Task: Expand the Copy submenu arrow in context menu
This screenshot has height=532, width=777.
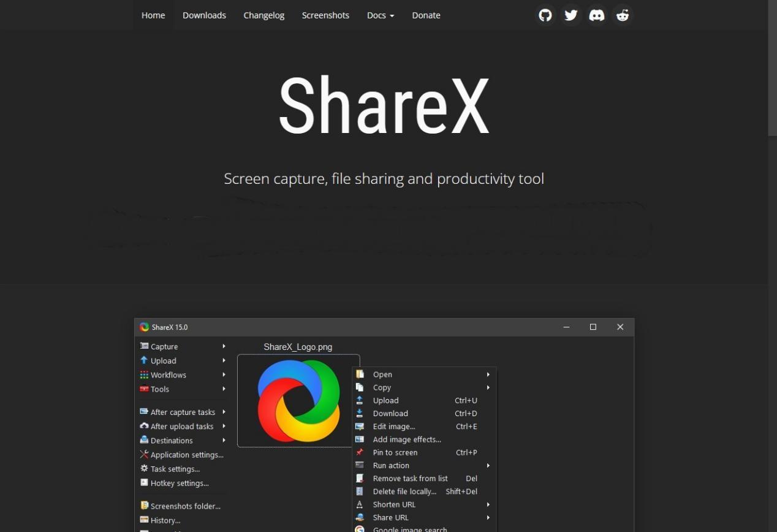Action: pyautogui.click(x=488, y=387)
